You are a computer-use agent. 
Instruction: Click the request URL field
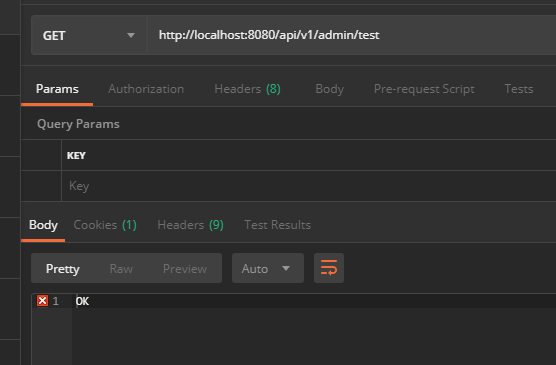pyautogui.click(x=352, y=35)
